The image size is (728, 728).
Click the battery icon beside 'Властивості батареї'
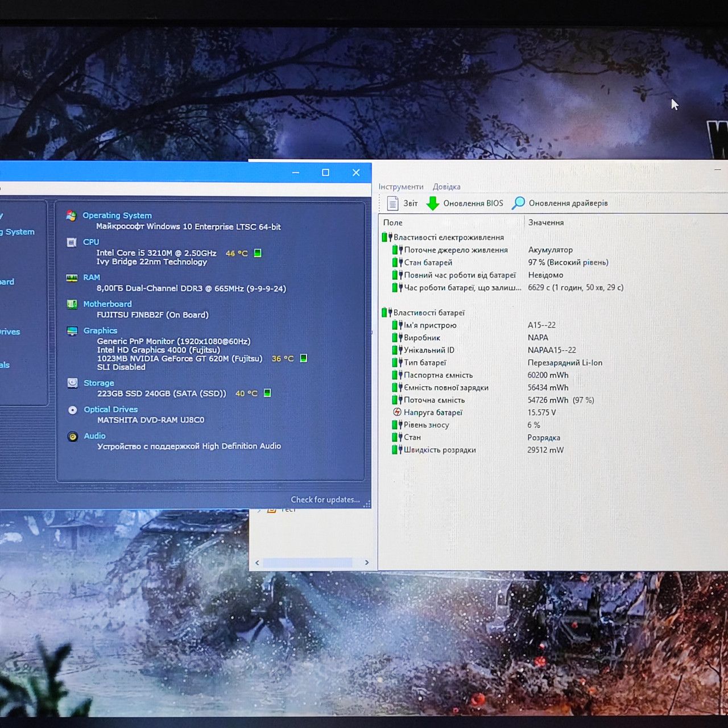[387, 312]
